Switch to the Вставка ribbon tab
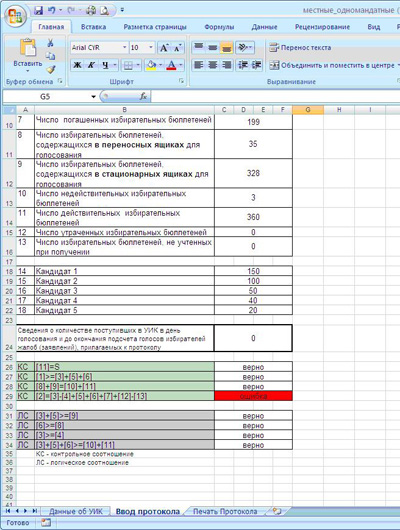Screen dimensions: 400x530 tap(93, 27)
